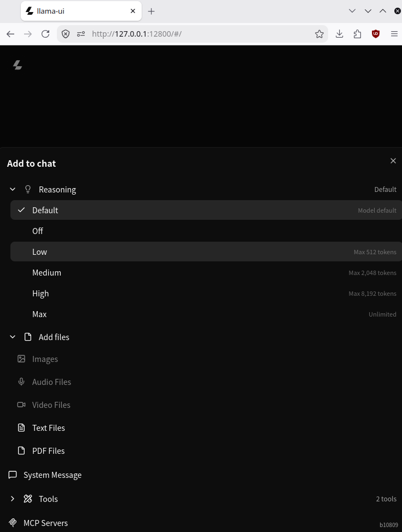Collapse the Reasoning section chevron
The width and height of the screenshot is (402, 532).
(13, 189)
